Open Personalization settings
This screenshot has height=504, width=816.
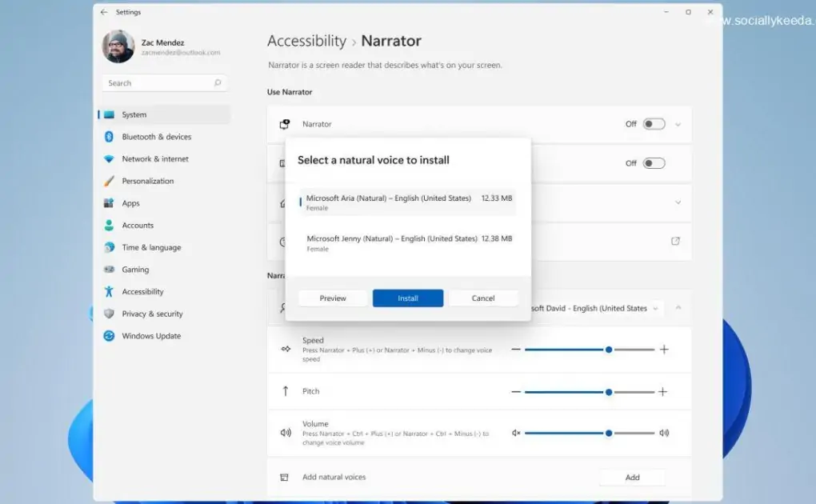164,181
